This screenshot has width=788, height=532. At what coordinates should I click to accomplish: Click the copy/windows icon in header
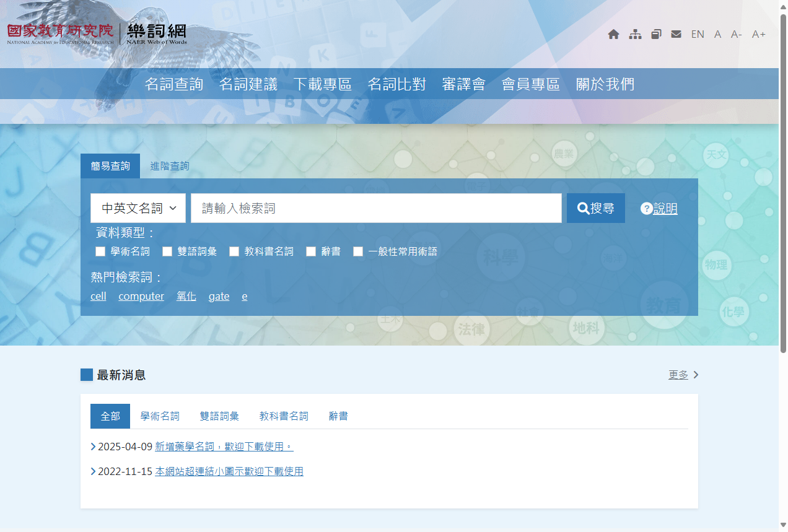(x=656, y=34)
